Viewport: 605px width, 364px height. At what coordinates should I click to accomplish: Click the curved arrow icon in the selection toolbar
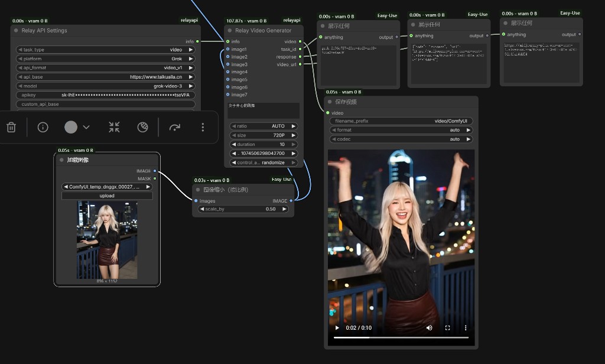point(175,127)
